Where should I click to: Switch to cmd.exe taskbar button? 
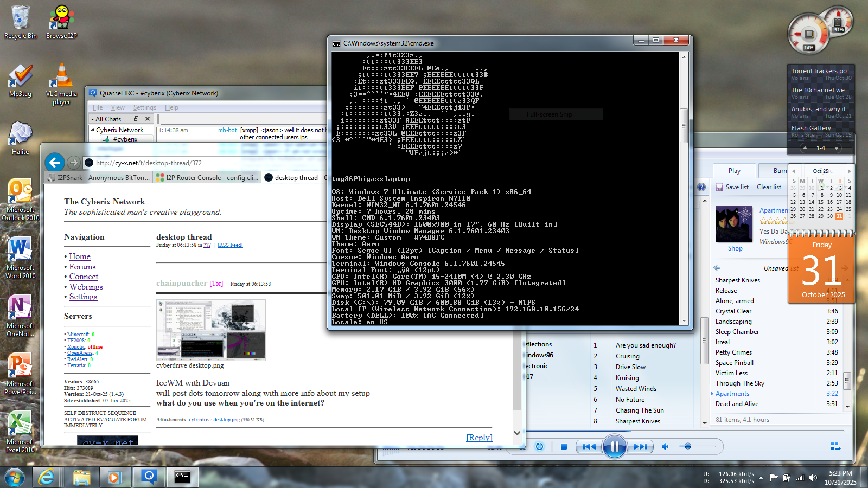coord(182,477)
